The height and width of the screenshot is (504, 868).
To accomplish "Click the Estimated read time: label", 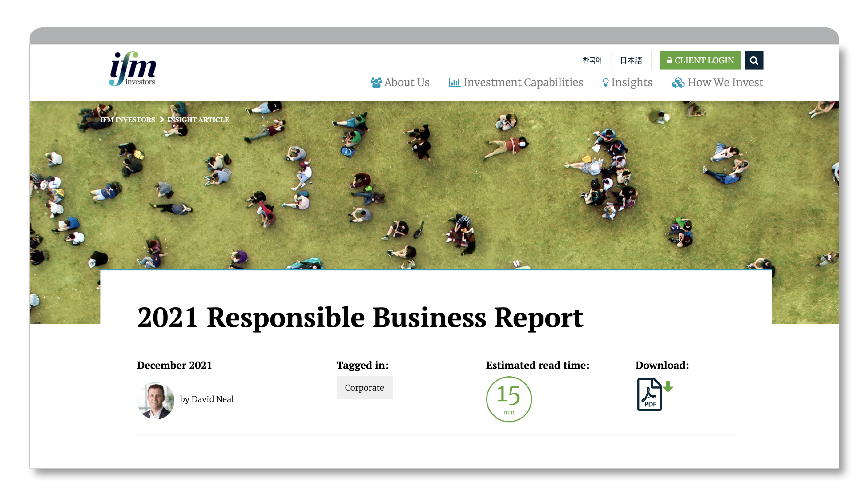I will 538,365.
